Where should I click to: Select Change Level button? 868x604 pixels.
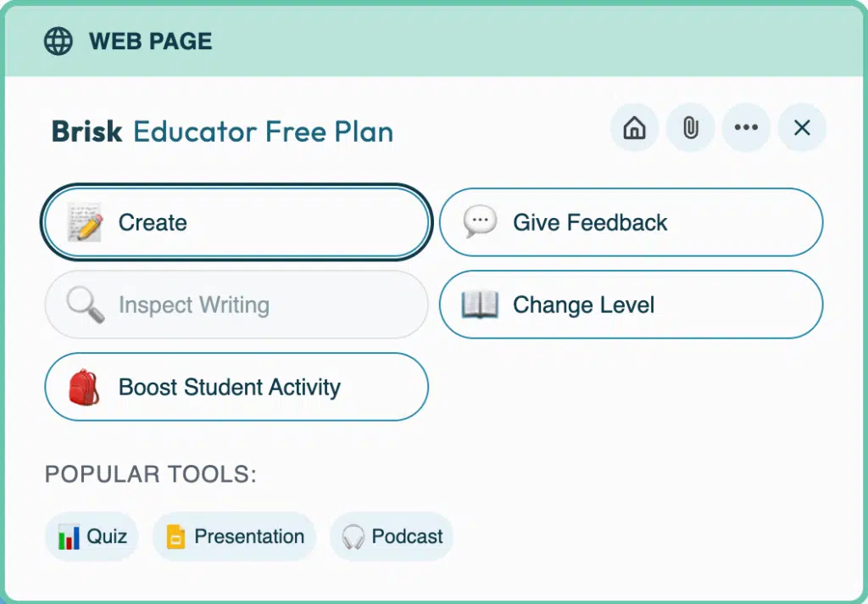pos(631,305)
